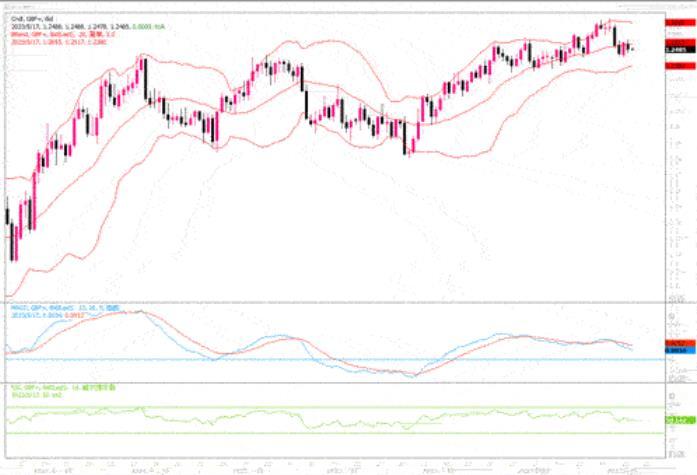697x475 pixels.
Task: Click the divider between price and MACD panes
Action: (x=330, y=301)
